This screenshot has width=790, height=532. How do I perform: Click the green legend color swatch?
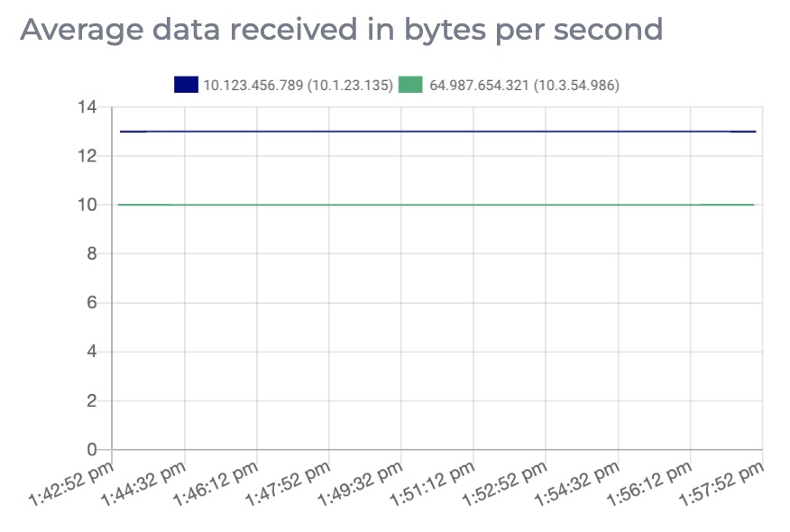click(410, 85)
